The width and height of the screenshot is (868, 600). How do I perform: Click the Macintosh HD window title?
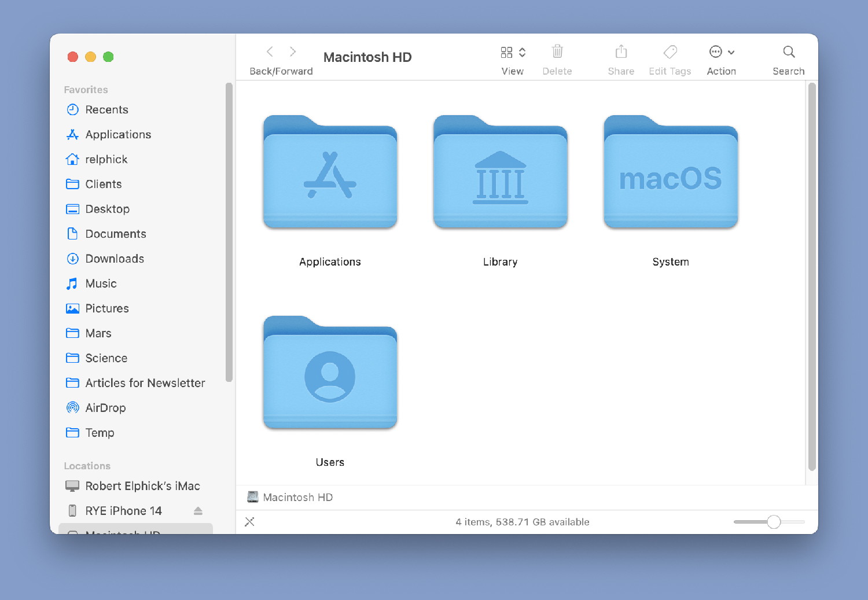(x=367, y=57)
